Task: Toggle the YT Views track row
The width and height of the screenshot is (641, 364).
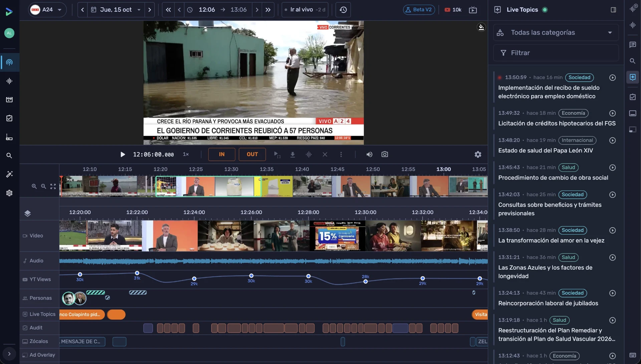Action: [x=39, y=279]
